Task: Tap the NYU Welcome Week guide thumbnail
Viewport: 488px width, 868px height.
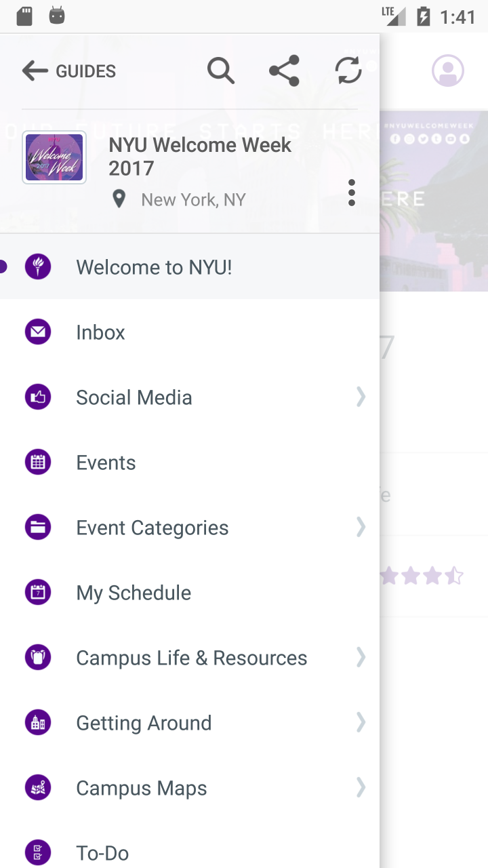Action: (x=54, y=157)
